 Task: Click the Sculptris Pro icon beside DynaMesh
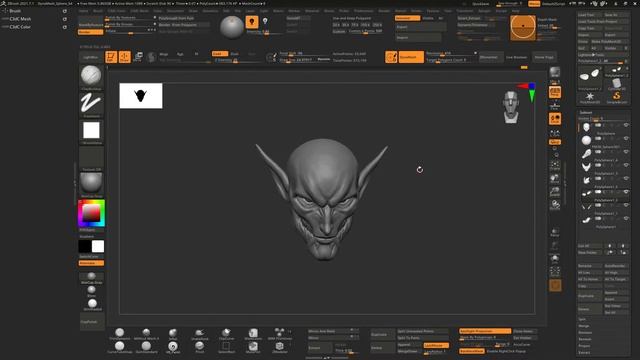(391, 57)
